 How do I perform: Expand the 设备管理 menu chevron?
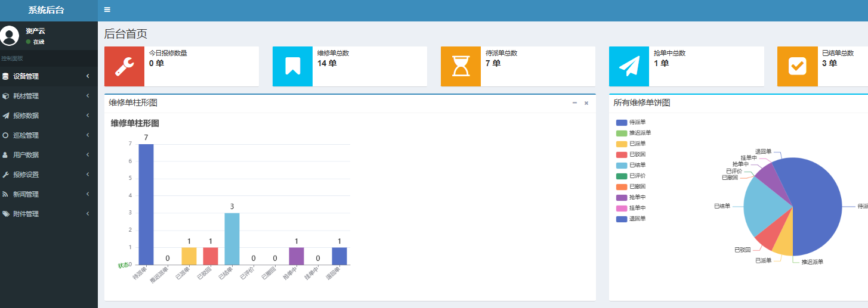tap(88, 76)
